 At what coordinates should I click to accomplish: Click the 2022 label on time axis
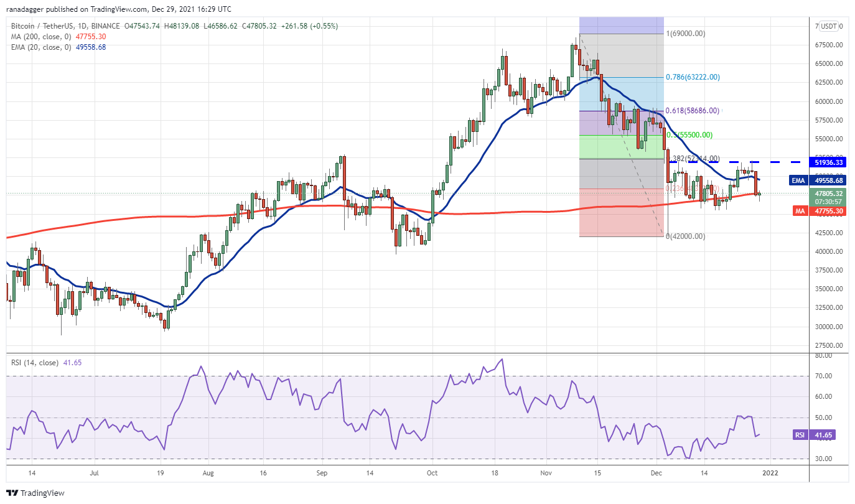click(x=770, y=473)
